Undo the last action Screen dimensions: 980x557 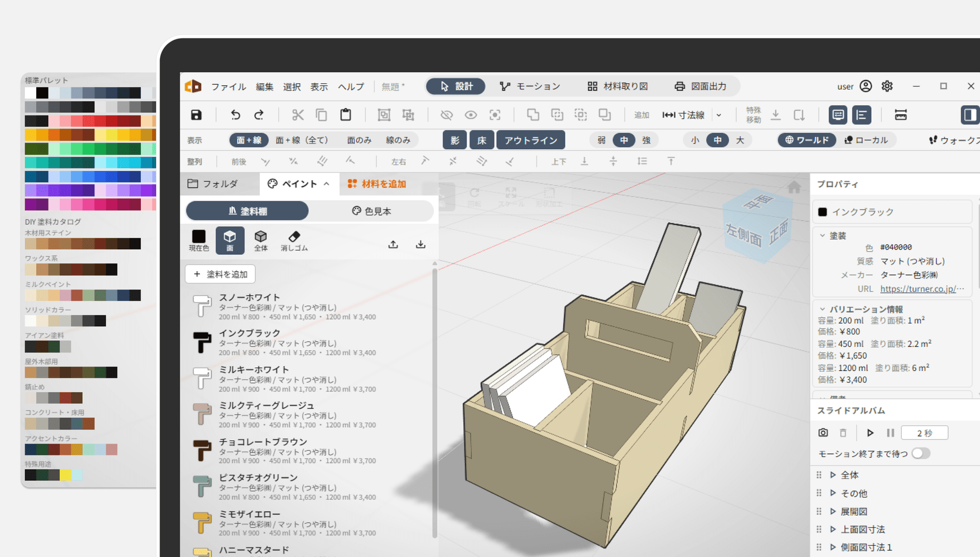(x=235, y=115)
